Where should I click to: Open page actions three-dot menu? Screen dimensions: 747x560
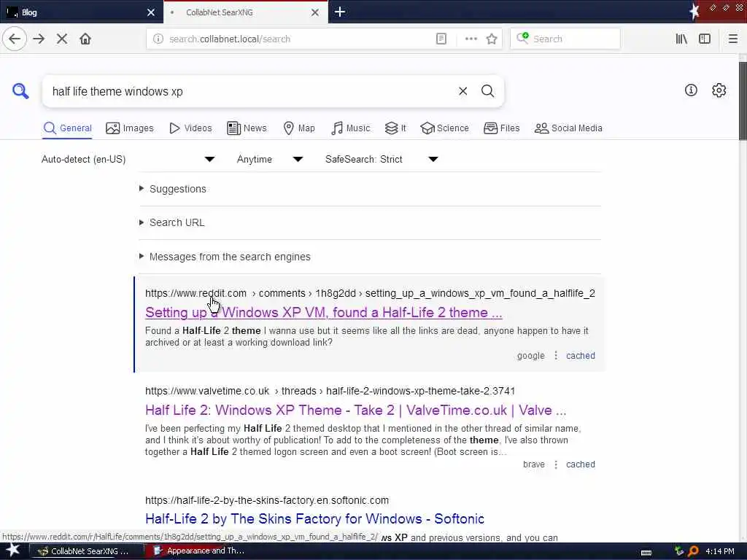[471, 39]
